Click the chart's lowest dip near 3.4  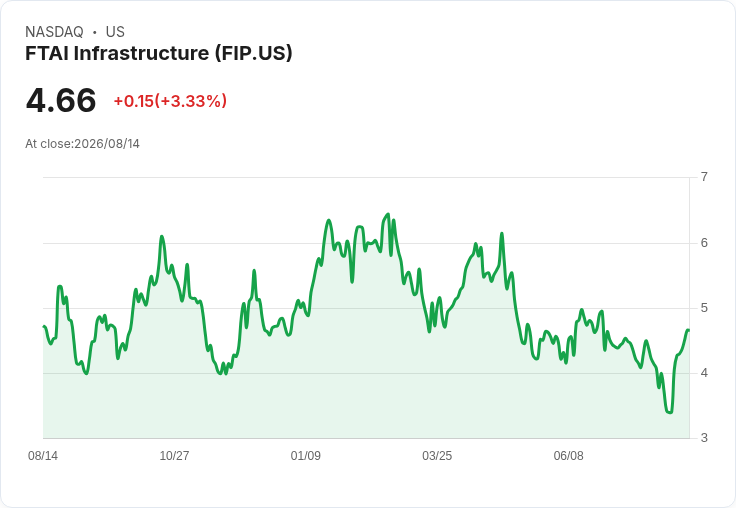click(669, 412)
